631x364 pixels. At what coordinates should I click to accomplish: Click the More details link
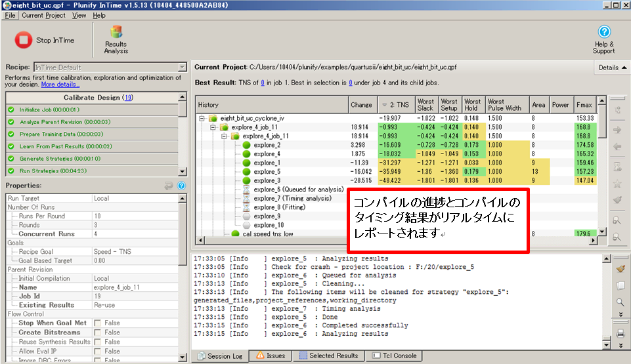[60, 85]
